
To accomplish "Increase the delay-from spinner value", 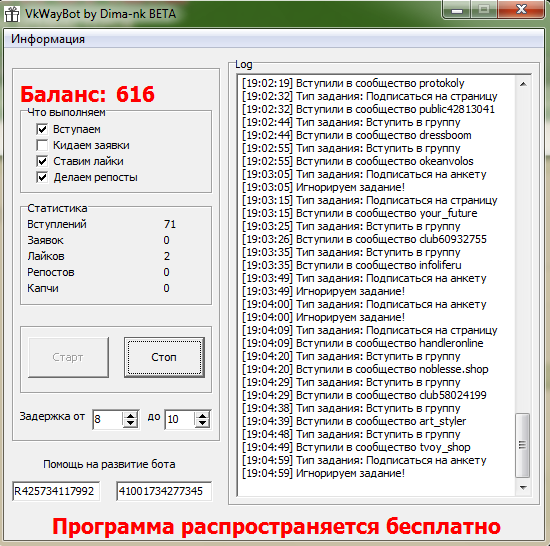I will (130, 416).
